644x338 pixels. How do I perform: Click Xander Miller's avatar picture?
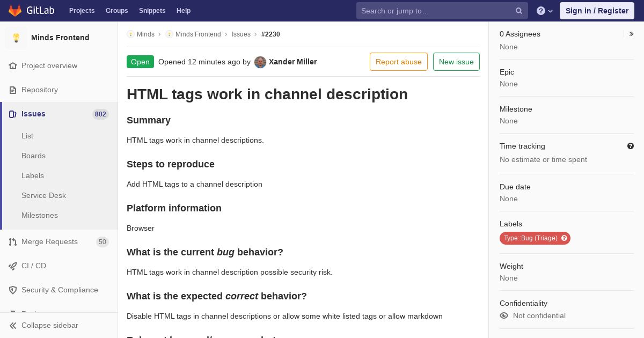pos(260,62)
